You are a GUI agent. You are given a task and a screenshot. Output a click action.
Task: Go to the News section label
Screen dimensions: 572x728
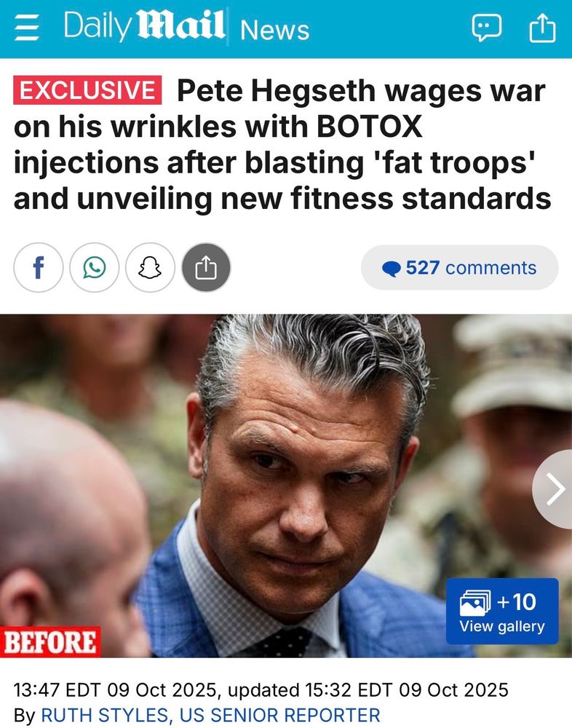click(275, 30)
